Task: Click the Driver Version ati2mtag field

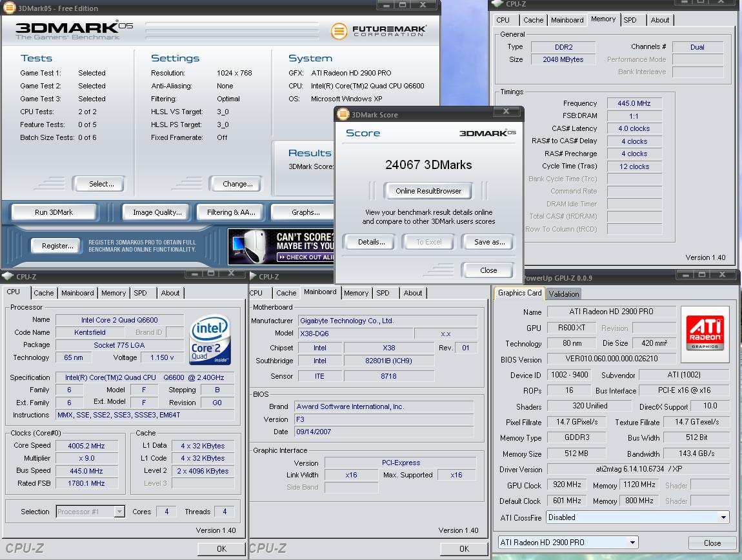Action: click(x=638, y=469)
